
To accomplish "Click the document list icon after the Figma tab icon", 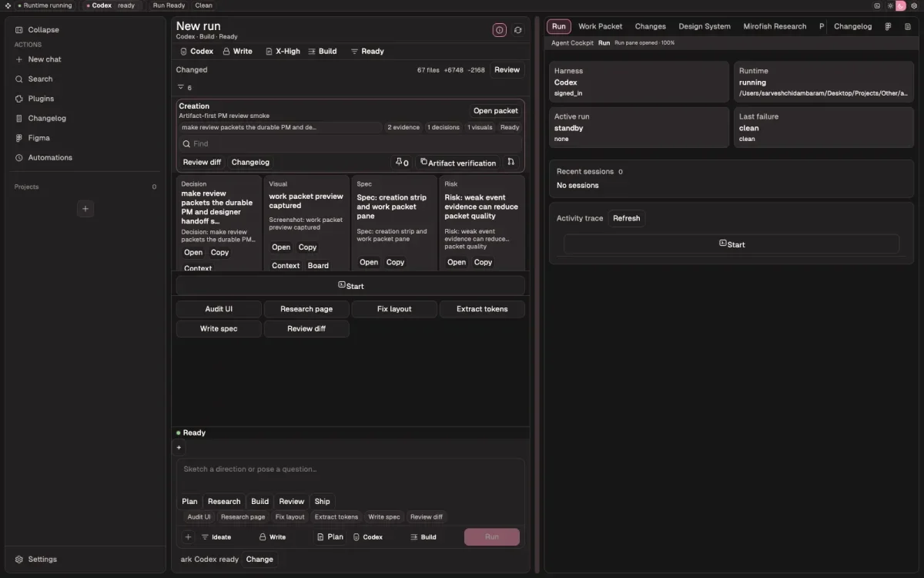I will coord(908,26).
